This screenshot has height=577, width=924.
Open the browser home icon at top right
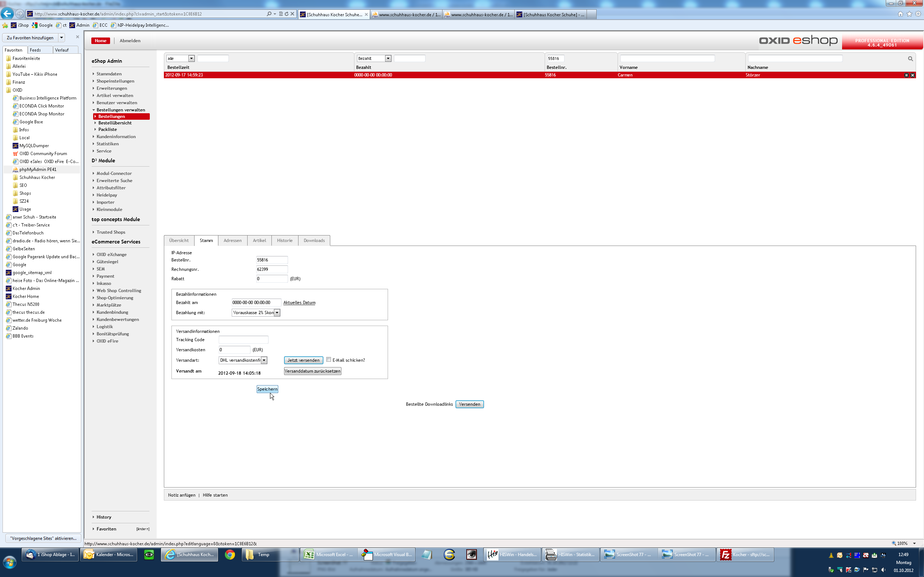coord(900,14)
